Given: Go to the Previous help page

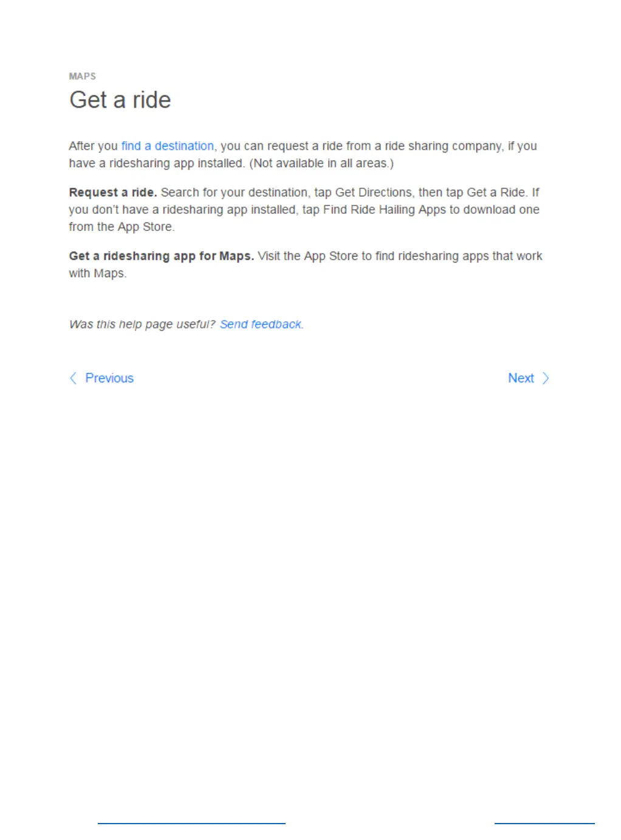Looking at the screenshot, I should (x=109, y=378).
